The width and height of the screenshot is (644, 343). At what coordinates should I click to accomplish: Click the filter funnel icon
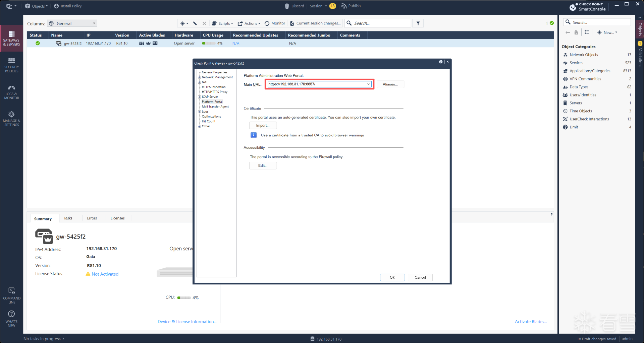(418, 23)
